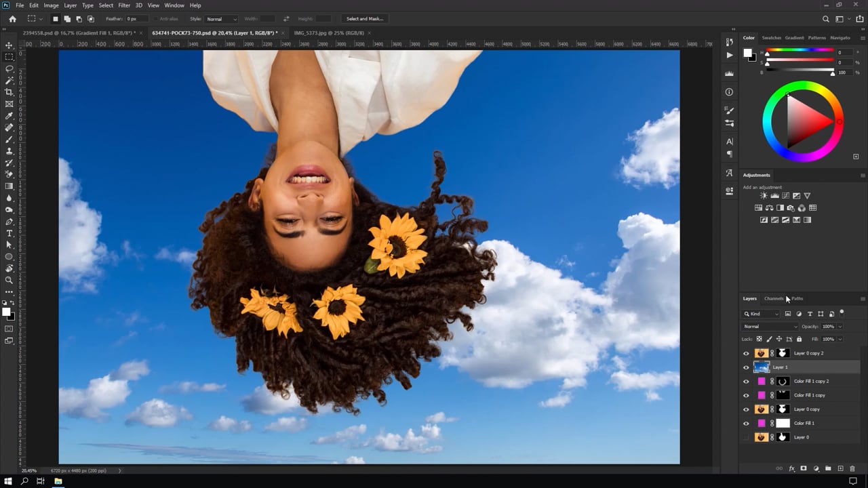
Task: Click the hue slider in Color panel
Action: click(800, 51)
